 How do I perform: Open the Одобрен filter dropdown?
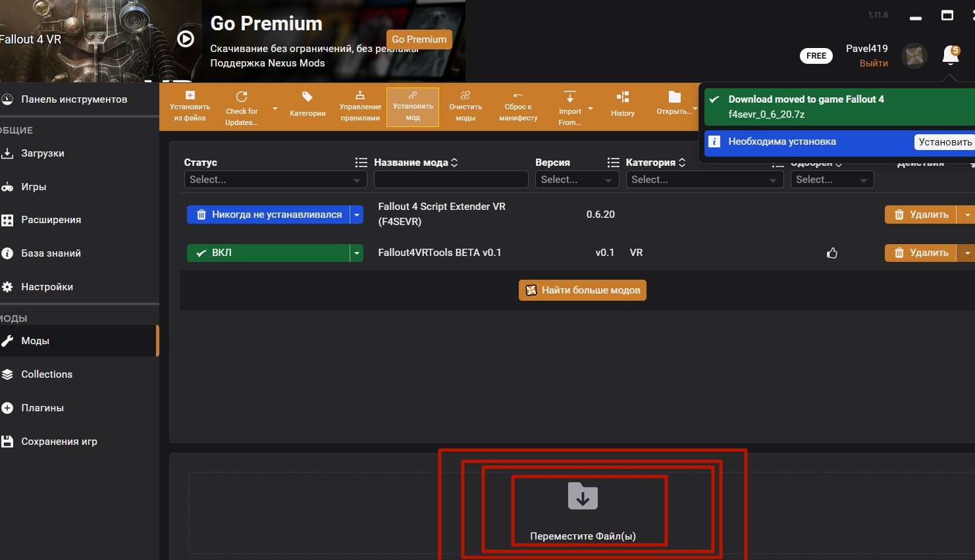tap(832, 180)
